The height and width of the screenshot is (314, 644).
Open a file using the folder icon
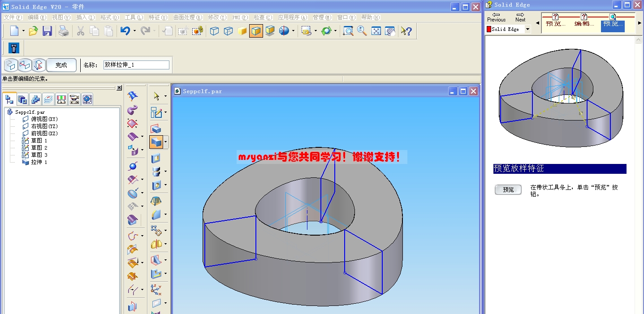33,31
